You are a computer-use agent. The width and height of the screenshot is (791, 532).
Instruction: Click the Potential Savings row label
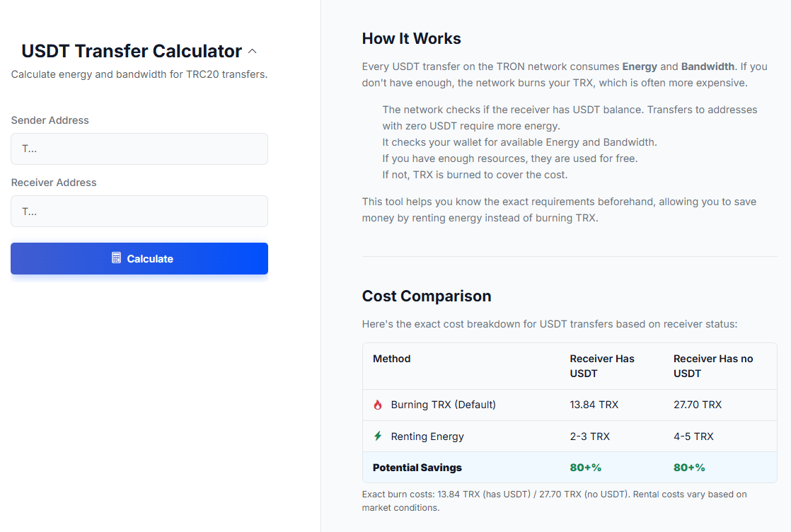click(417, 468)
